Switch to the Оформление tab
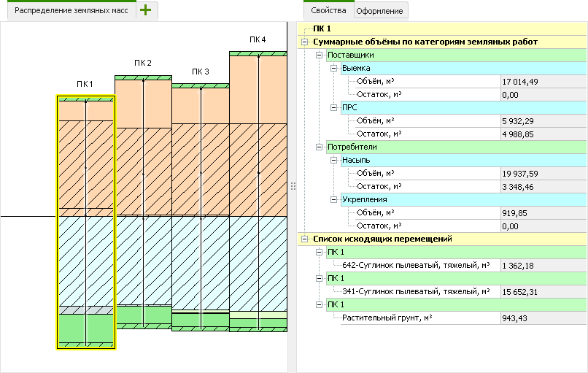Viewport: 588px width, 373px height. click(379, 11)
